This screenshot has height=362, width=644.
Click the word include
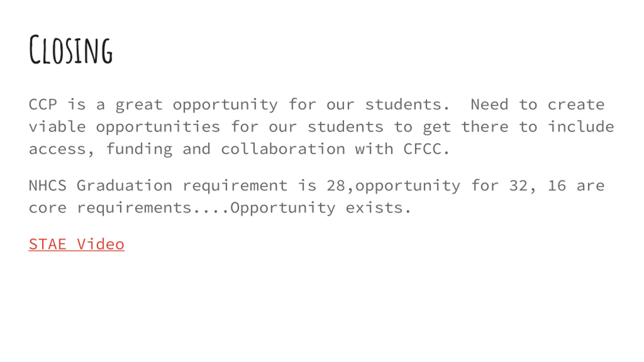tap(581, 126)
